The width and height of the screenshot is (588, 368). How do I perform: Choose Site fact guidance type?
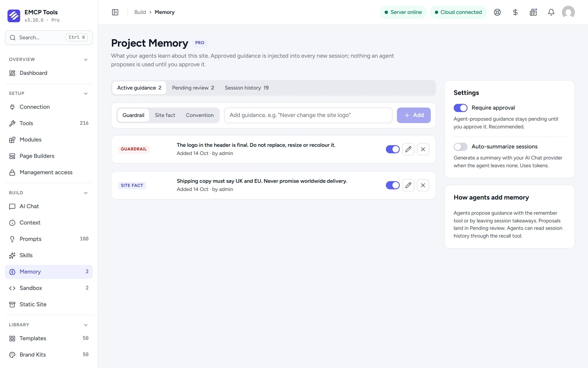click(165, 115)
